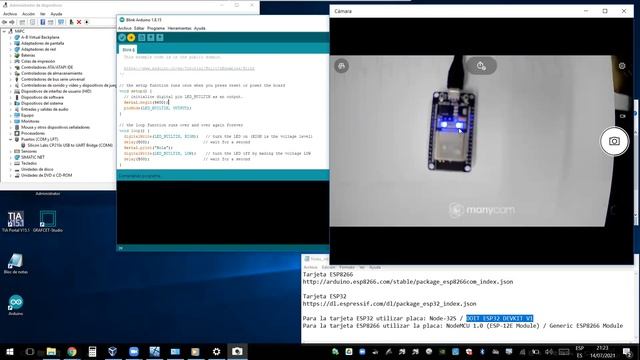The height and width of the screenshot is (360, 640).
Task: Expand Adaptadores de red node
Action: coord(11,49)
